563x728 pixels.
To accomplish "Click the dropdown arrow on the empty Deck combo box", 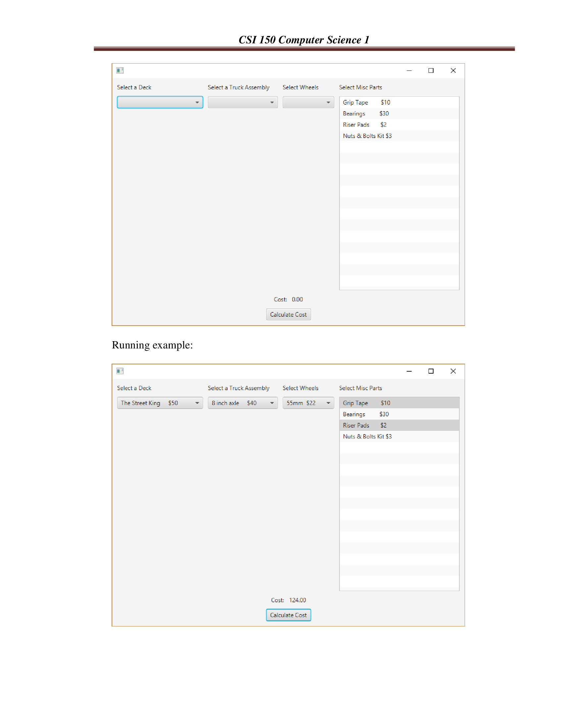I will (197, 102).
